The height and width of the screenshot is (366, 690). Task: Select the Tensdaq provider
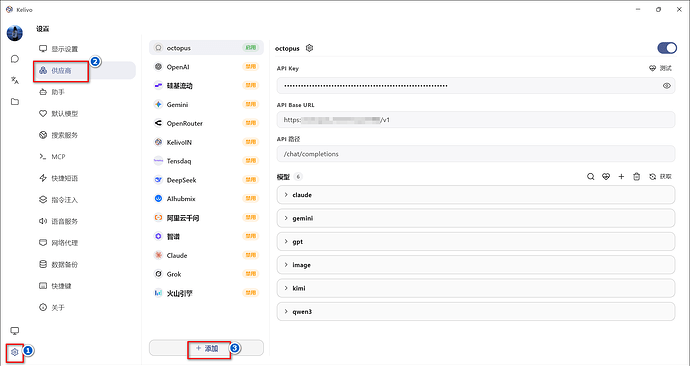coord(206,161)
